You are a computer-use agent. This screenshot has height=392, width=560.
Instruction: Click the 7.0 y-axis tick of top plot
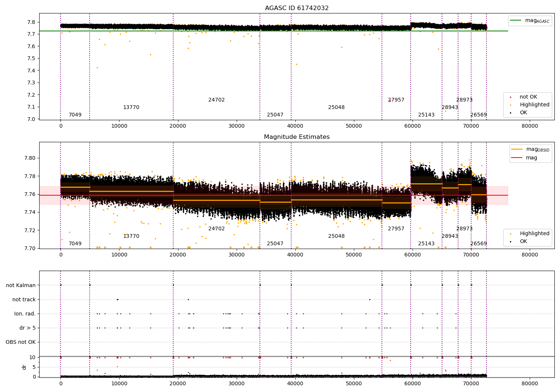[x=32, y=119]
